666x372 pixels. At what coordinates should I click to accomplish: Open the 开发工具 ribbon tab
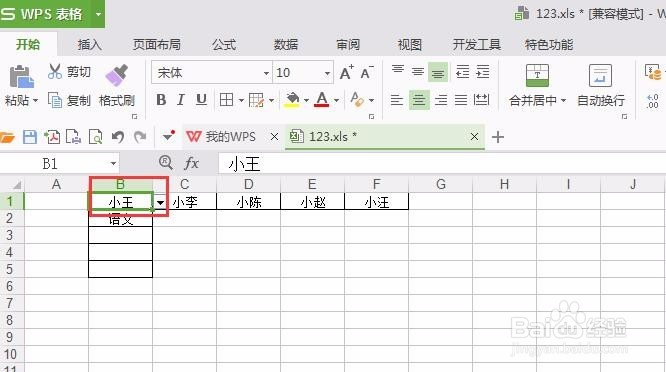click(477, 44)
